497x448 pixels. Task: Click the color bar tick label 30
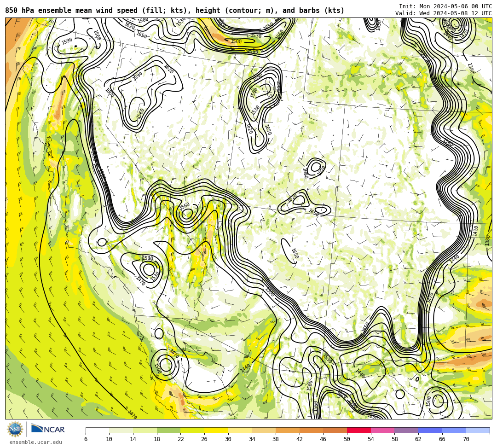coord(228,439)
